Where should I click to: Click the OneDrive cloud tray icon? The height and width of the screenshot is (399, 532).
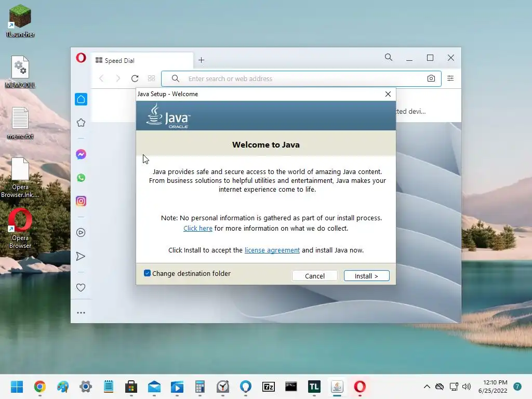coord(440,387)
